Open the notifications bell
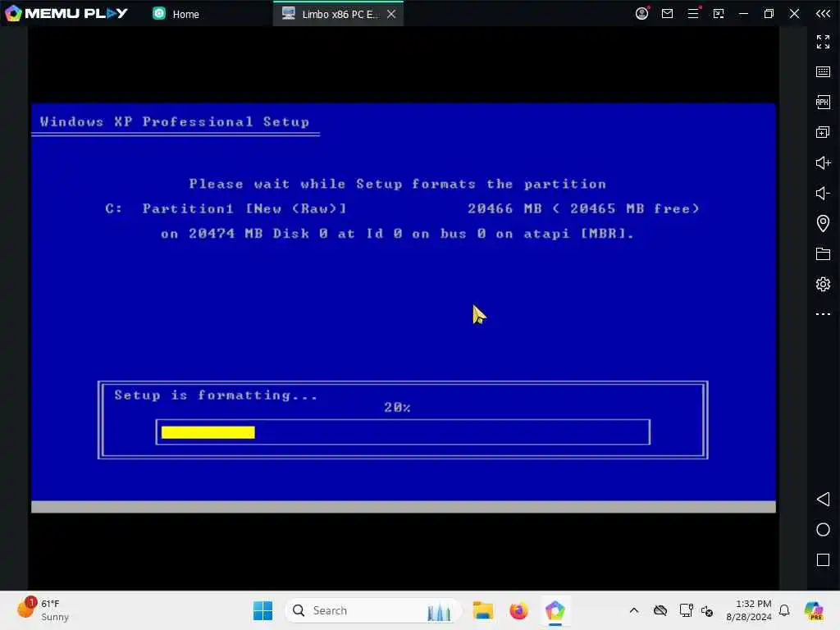Viewport: 840px width, 630px height. 784,610
